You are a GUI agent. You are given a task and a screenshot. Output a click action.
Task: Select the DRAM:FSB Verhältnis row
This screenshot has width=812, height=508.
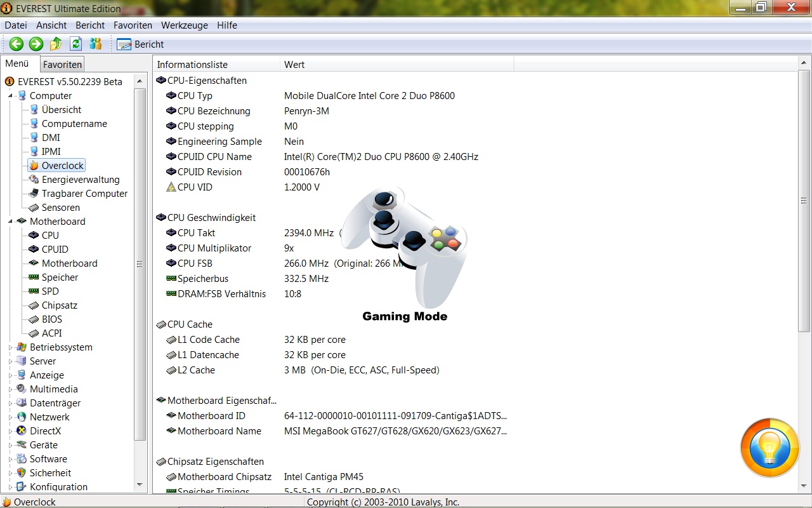click(x=334, y=294)
